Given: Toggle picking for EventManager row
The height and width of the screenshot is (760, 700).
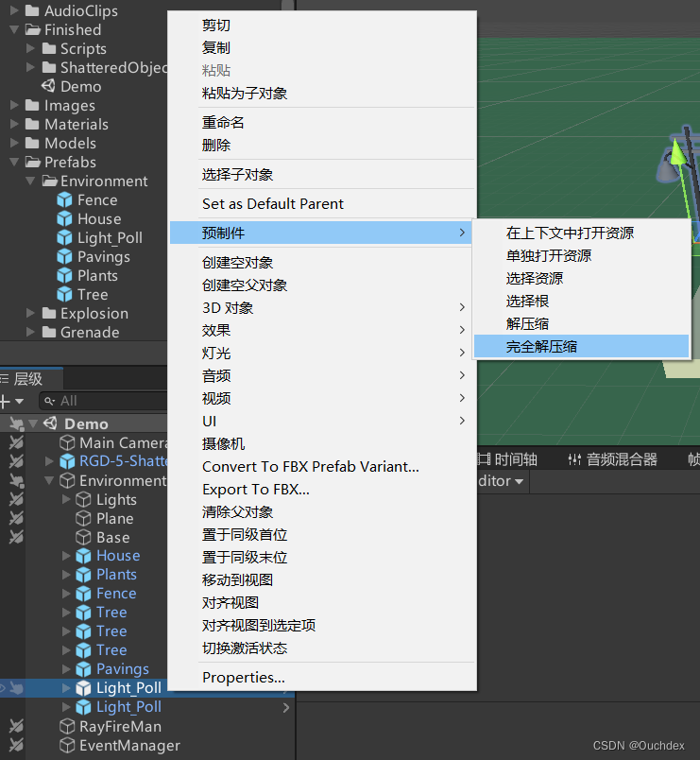Looking at the screenshot, I should [16, 745].
